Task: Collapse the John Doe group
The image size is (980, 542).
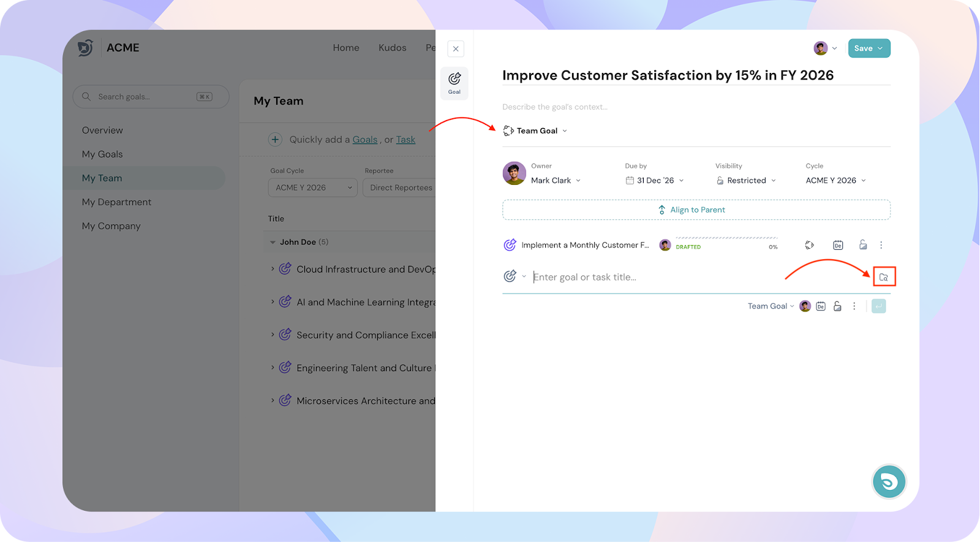Action: click(273, 243)
